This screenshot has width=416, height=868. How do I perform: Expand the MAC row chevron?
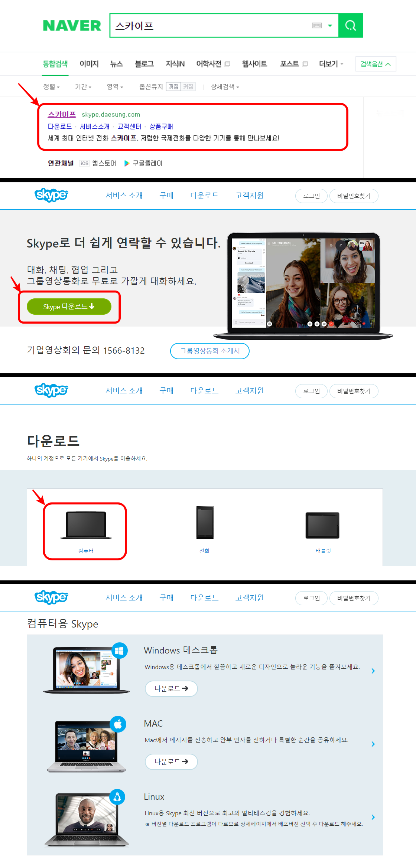click(x=373, y=744)
